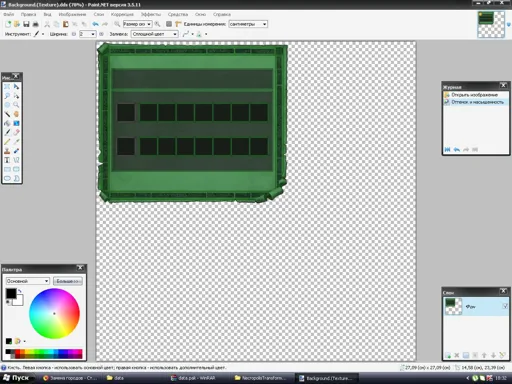Select 'Открыть изображение' history entry
The height and width of the screenshot is (384, 512).
tap(475, 95)
